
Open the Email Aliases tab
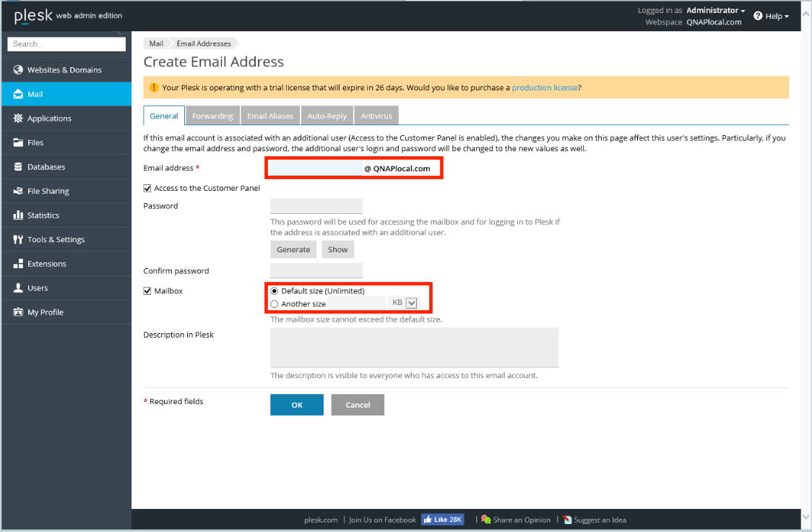pyautogui.click(x=269, y=116)
